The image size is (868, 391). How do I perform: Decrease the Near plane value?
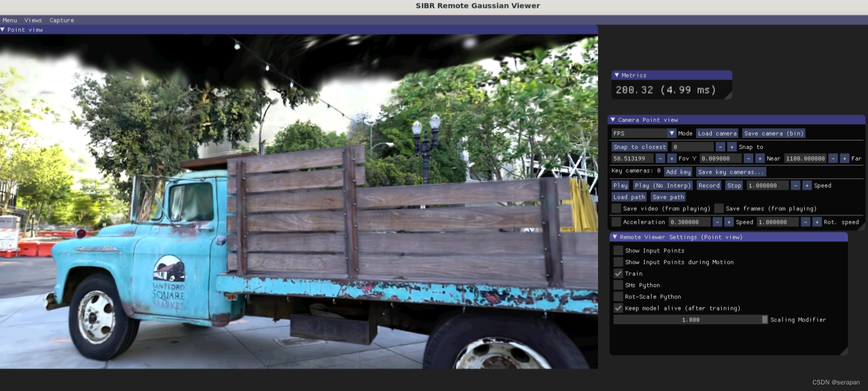coord(748,158)
